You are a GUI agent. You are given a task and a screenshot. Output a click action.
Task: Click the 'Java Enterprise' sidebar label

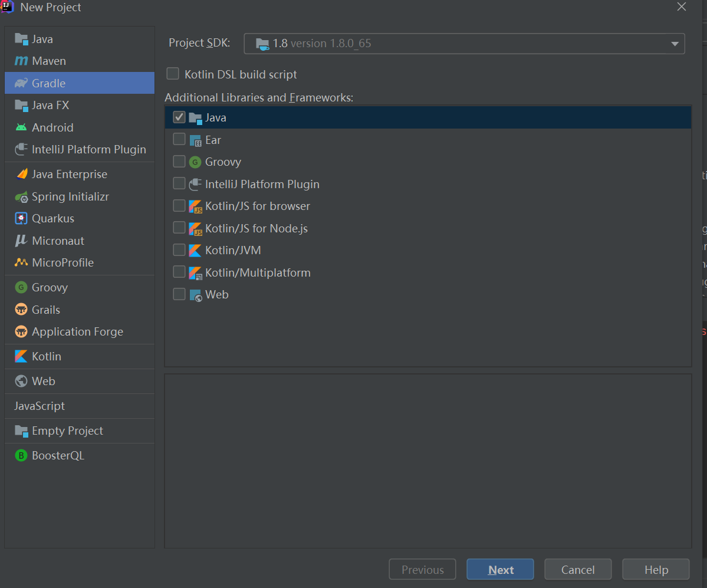pos(70,174)
